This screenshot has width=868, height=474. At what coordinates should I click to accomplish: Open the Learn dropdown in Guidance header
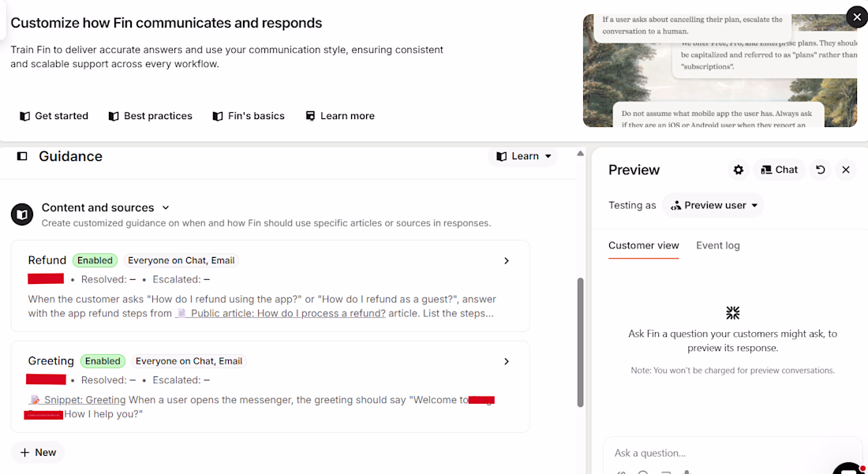523,156
